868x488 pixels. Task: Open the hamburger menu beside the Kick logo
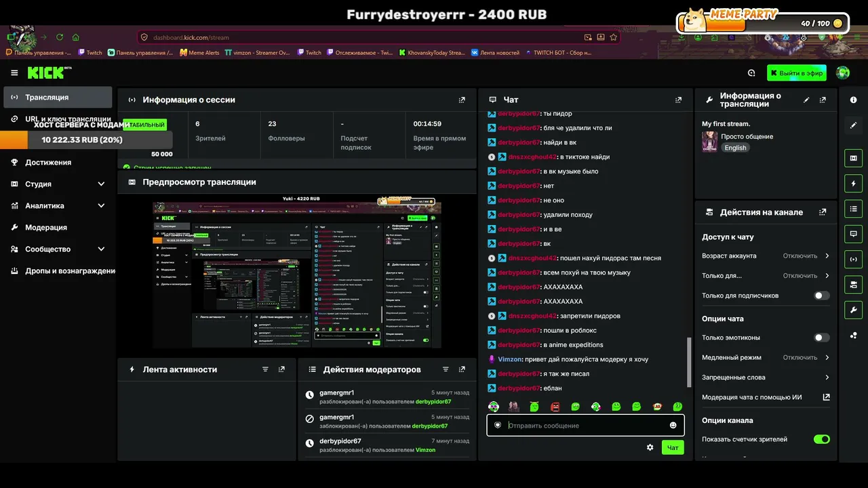pyautogui.click(x=14, y=73)
